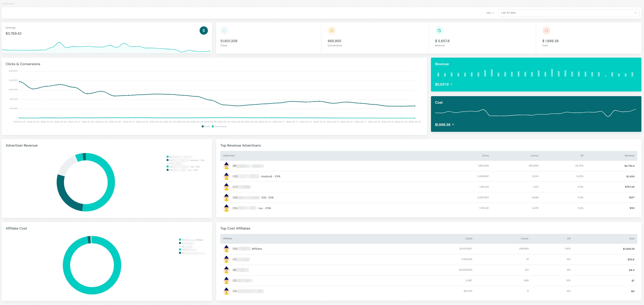This screenshot has height=305, width=644.
Task: Click avatar of advertiser (15) ios - CPA
Action: click(x=226, y=208)
